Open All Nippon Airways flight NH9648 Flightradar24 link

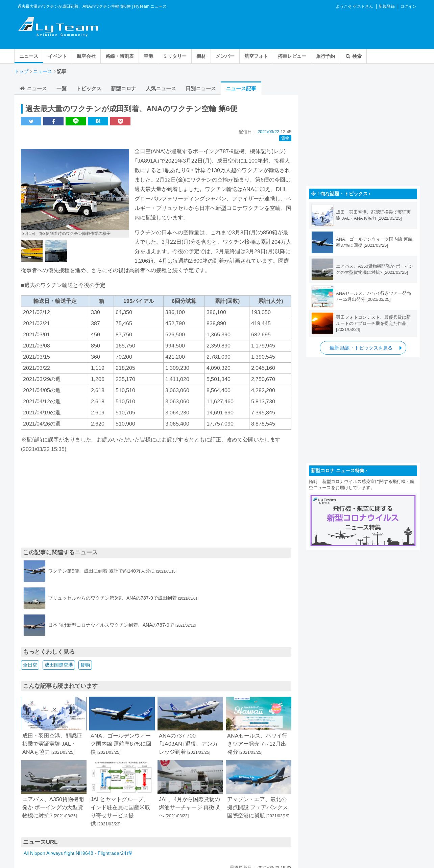[75, 853]
